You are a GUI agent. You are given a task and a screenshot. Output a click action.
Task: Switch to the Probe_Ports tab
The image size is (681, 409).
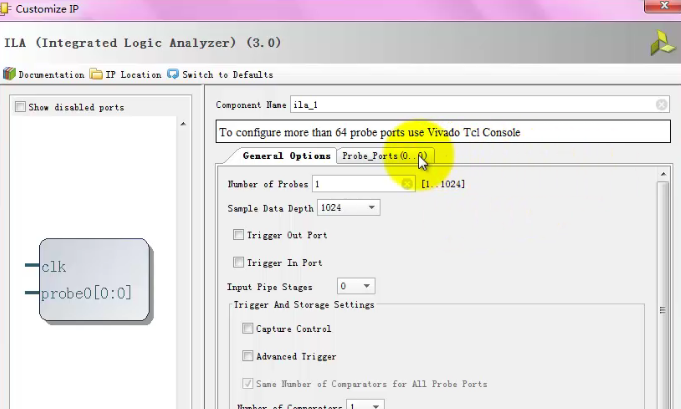point(385,156)
